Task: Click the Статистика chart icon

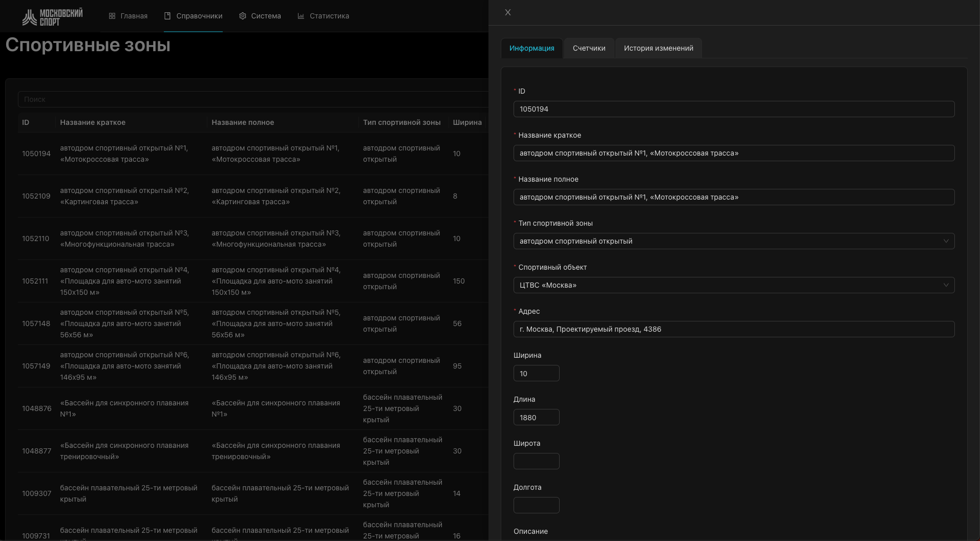Action: click(301, 16)
